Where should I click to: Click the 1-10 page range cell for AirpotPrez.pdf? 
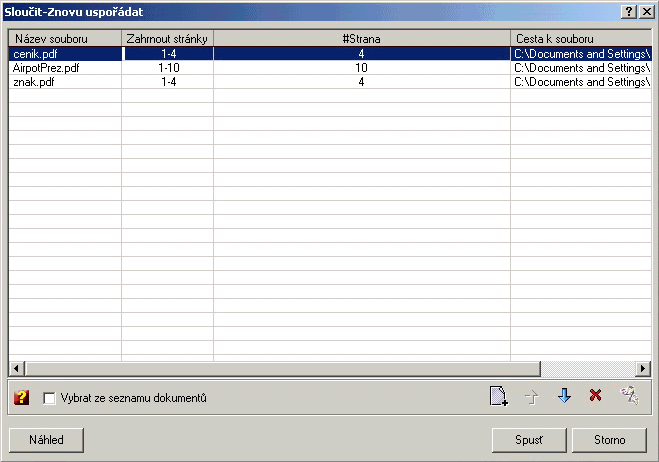(x=168, y=68)
